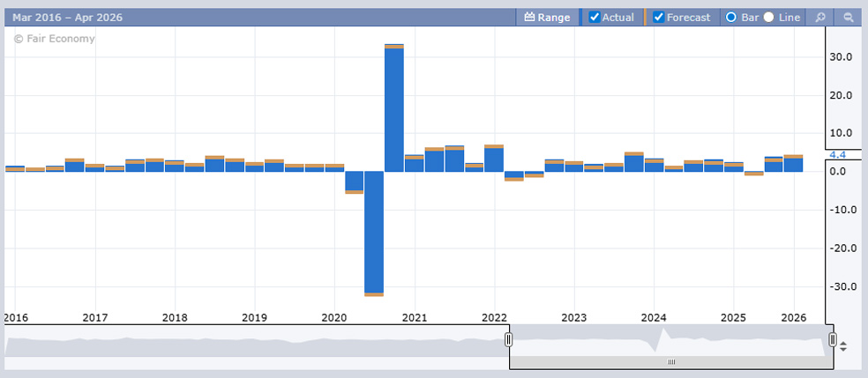Image resolution: width=868 pixels, height=378 pixels.
Task: Switch to the Line chart radio option
Action: 768,17
